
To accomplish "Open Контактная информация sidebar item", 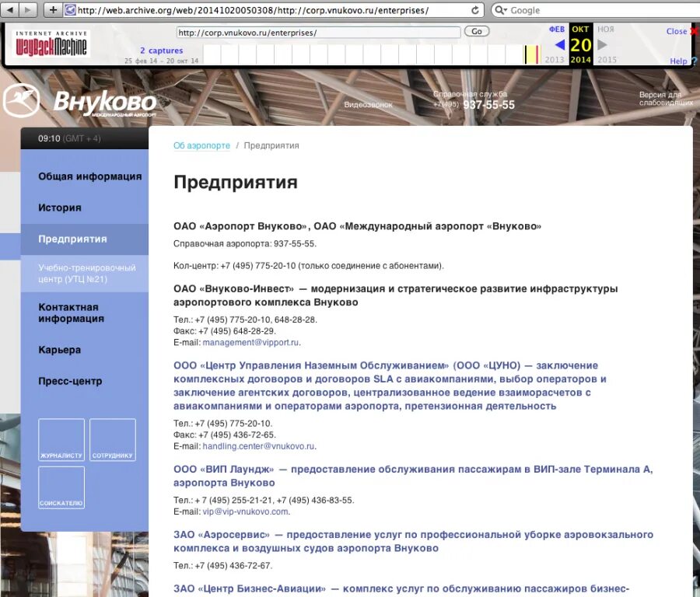I will 72,312.
